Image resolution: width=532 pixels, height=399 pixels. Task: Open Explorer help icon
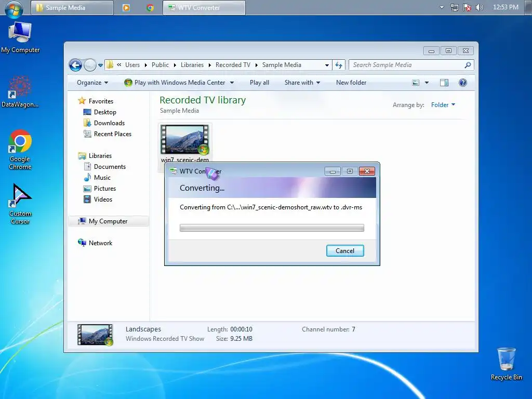click(463, 83)
